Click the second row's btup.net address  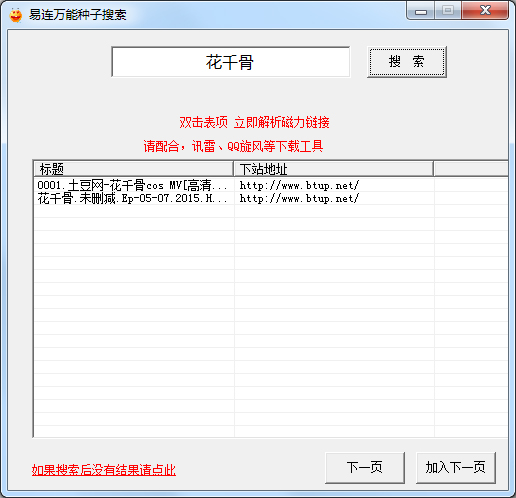click(299, 198)
